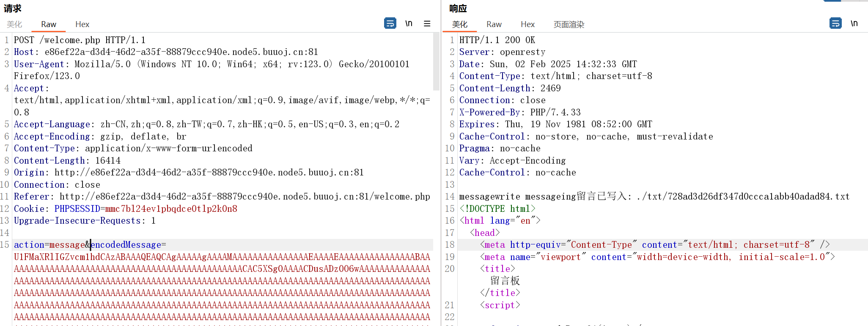This screenshot has height=326, width=868.
Task: Click the POST /welcome.php request line
Action: (x=80, y=40)
